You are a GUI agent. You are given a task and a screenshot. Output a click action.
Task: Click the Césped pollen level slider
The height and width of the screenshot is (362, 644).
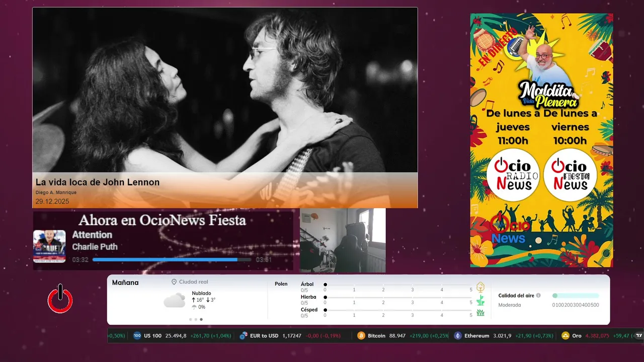(398, 310)
